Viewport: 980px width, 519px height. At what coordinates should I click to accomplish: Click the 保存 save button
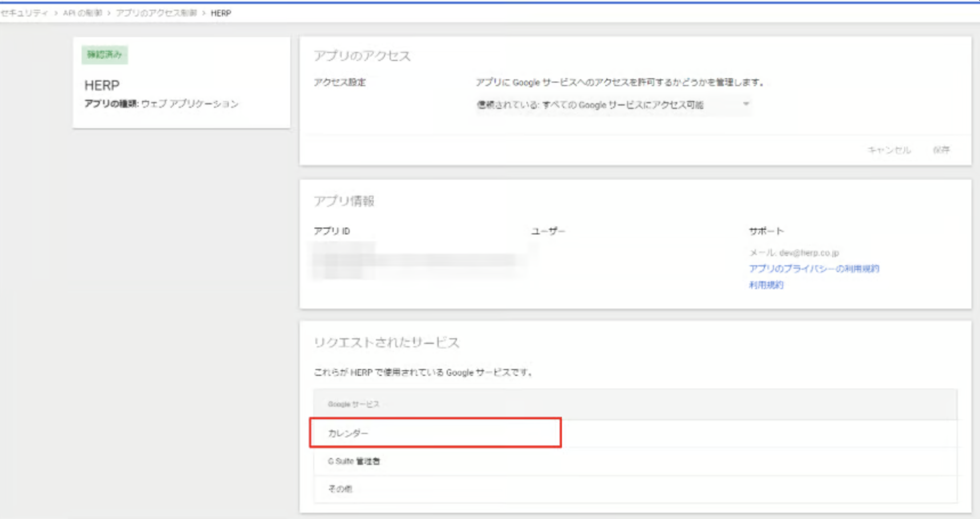[941, 150]
